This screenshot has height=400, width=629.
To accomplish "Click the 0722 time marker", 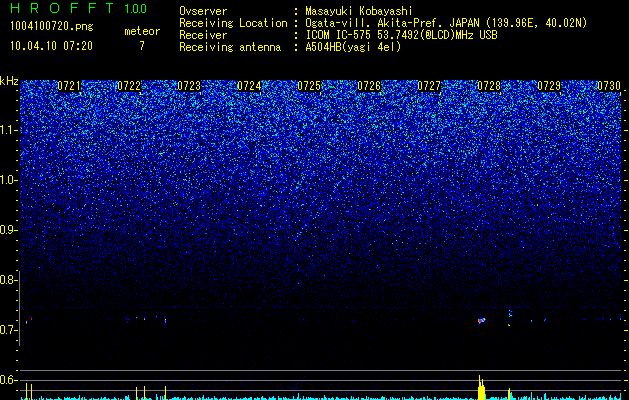I will point(129,86).
